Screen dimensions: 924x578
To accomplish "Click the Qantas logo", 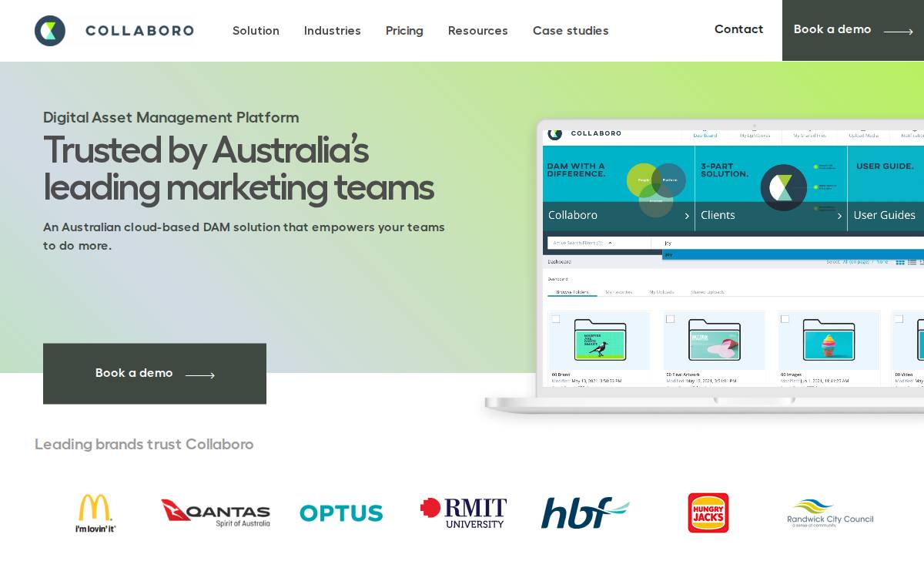I will (x=216, y=513).
